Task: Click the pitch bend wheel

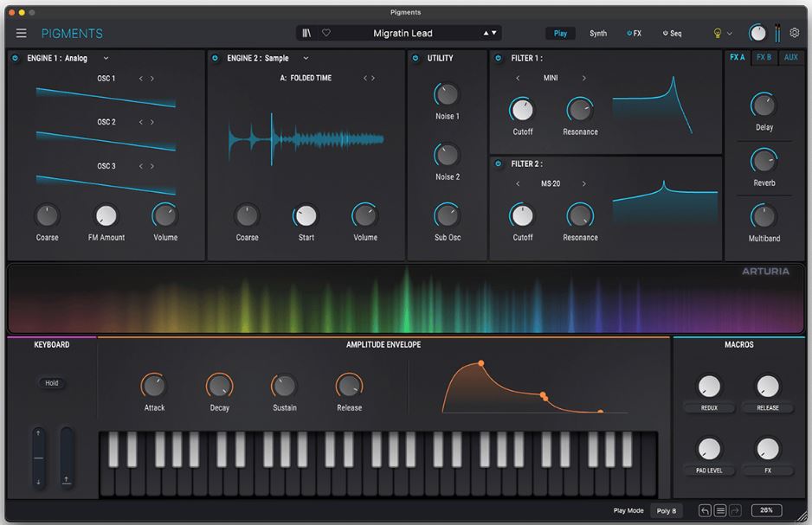Action: coord(38,458)
